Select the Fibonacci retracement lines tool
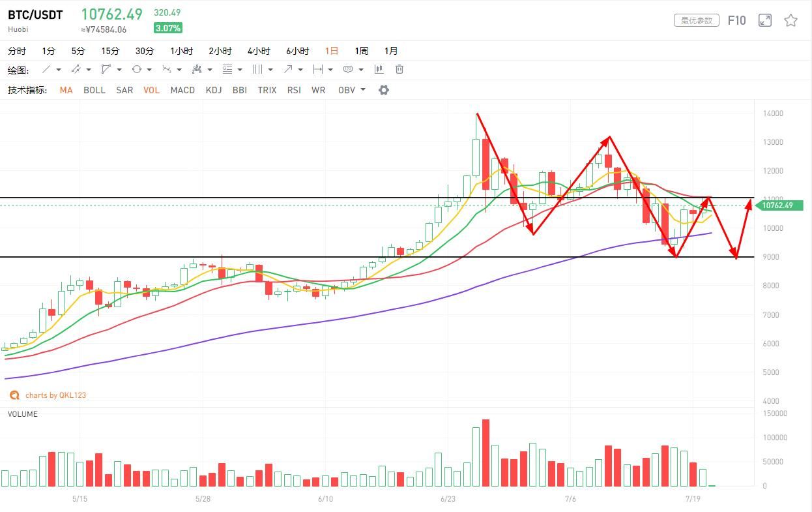The width and height of the screenshot is (812, 512). [x=227, y=69]
